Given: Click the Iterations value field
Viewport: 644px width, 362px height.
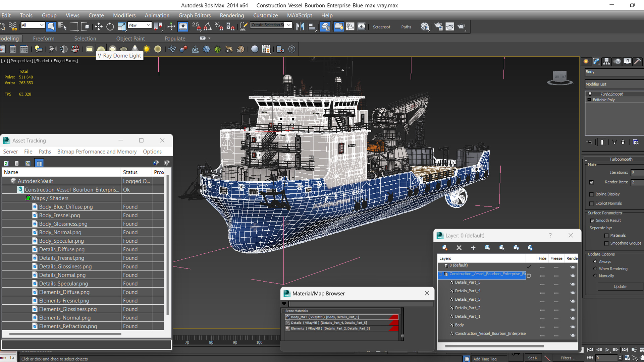Looking at the screenshot, I should point(637,172).
